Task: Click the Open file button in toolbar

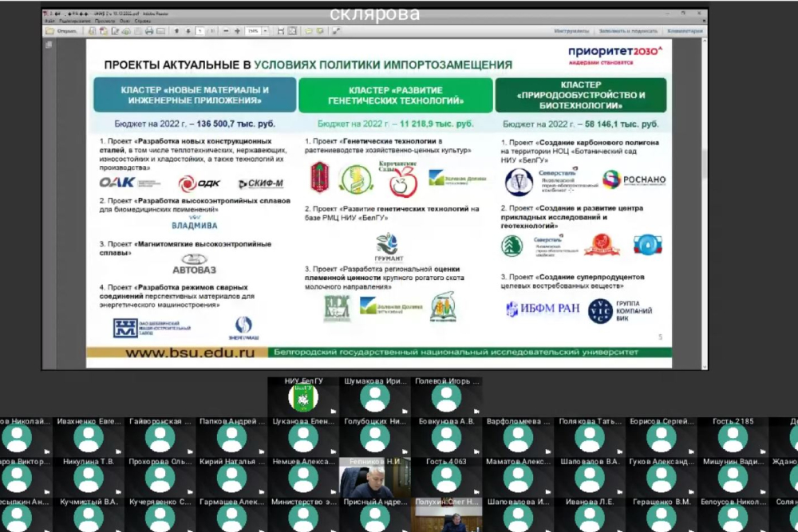Action: point(62,31)
